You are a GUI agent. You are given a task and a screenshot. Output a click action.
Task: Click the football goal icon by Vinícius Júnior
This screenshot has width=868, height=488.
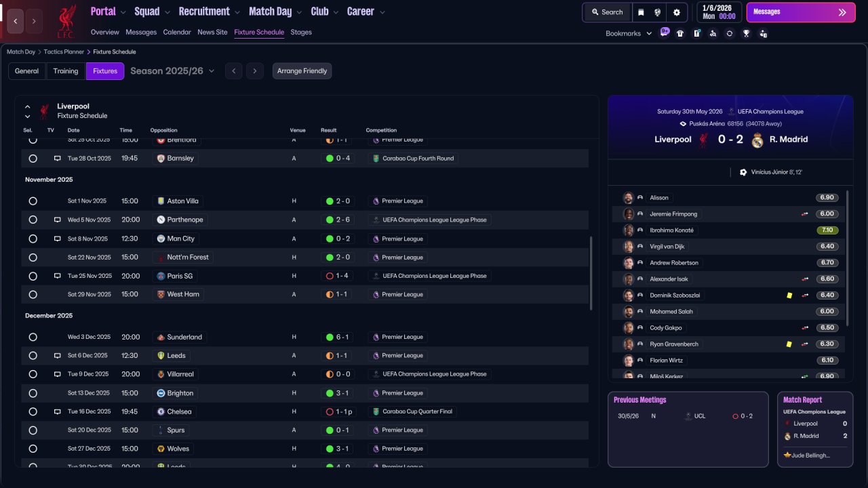tap(743, 172)
